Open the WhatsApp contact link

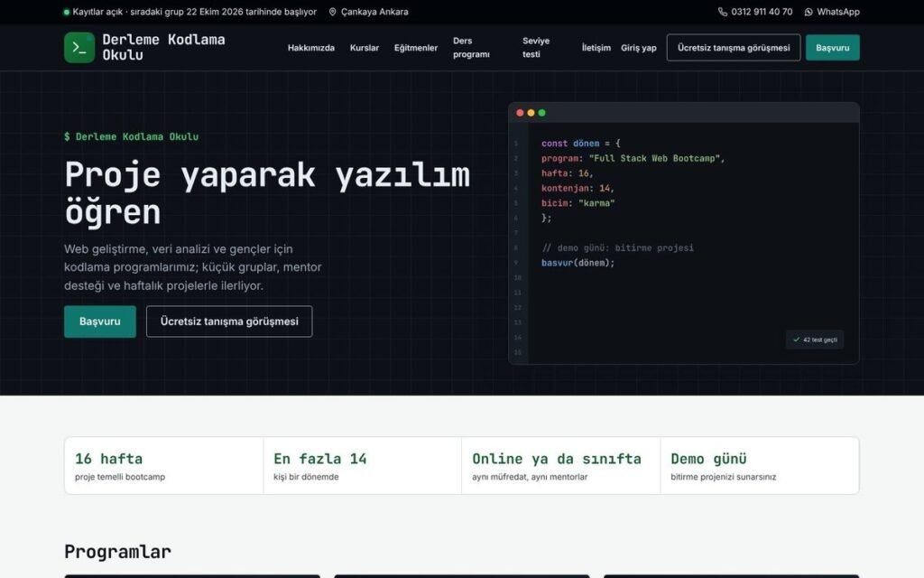[x=838, y=12]
